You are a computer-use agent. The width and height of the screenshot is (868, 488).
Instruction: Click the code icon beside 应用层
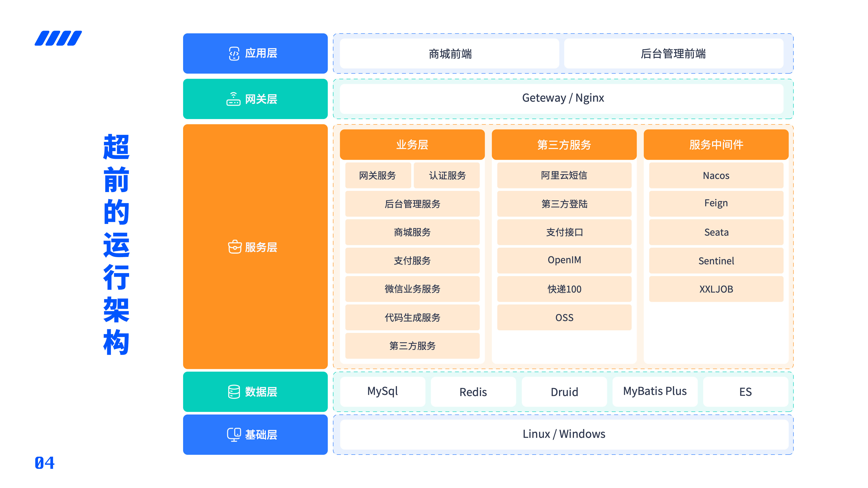point(234,54)
